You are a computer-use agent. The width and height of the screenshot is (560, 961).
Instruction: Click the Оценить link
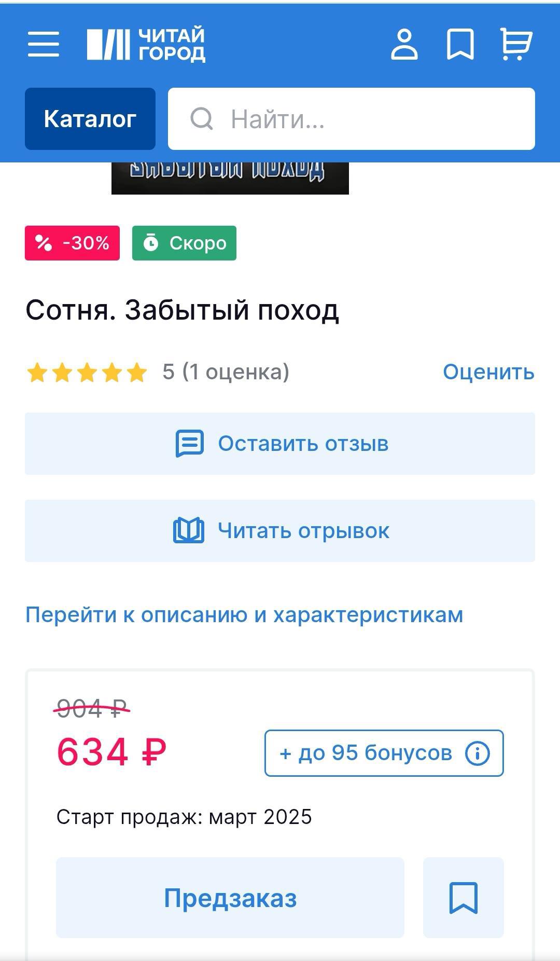[488, 372]
